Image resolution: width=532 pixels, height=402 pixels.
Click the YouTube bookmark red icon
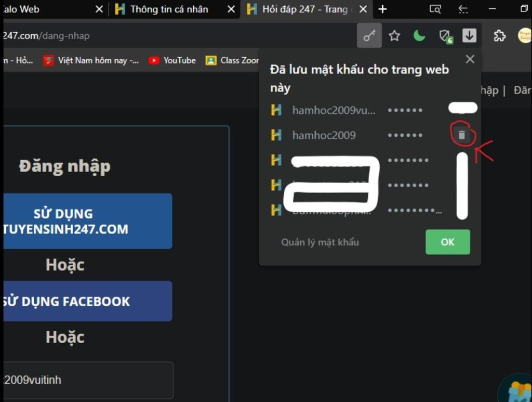click(154, 60)
